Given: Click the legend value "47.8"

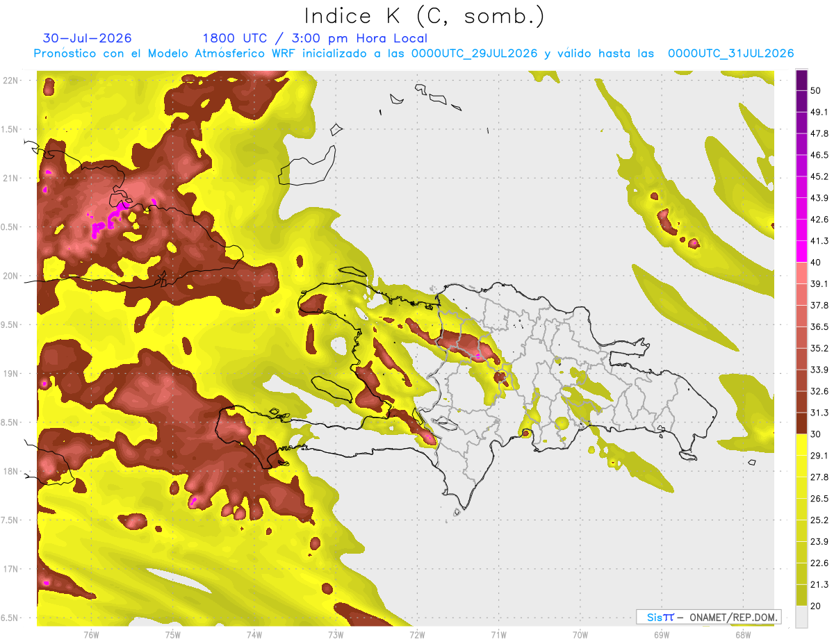Looking at the screenshot, I should point(819,133).
